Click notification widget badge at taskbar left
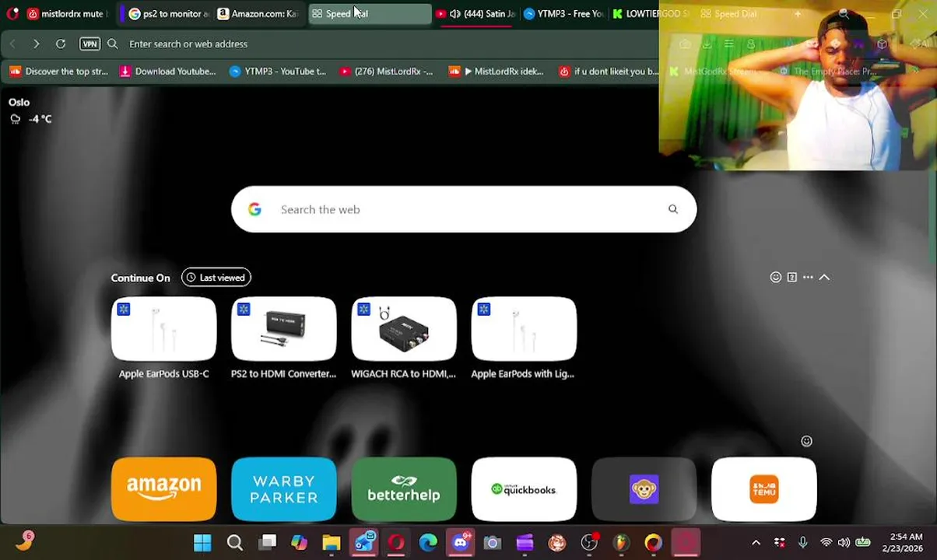Viewport: 937px width, 560px height. [24, 541]
